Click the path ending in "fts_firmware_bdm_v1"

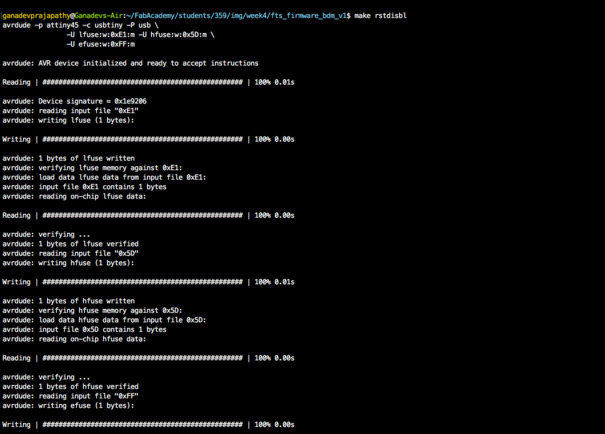pyautogui.click(x=237, y=16)
